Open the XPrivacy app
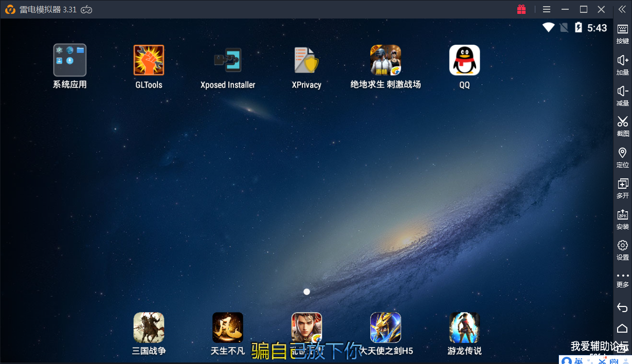The image size is (632, 364). click(x=306, y=61)
